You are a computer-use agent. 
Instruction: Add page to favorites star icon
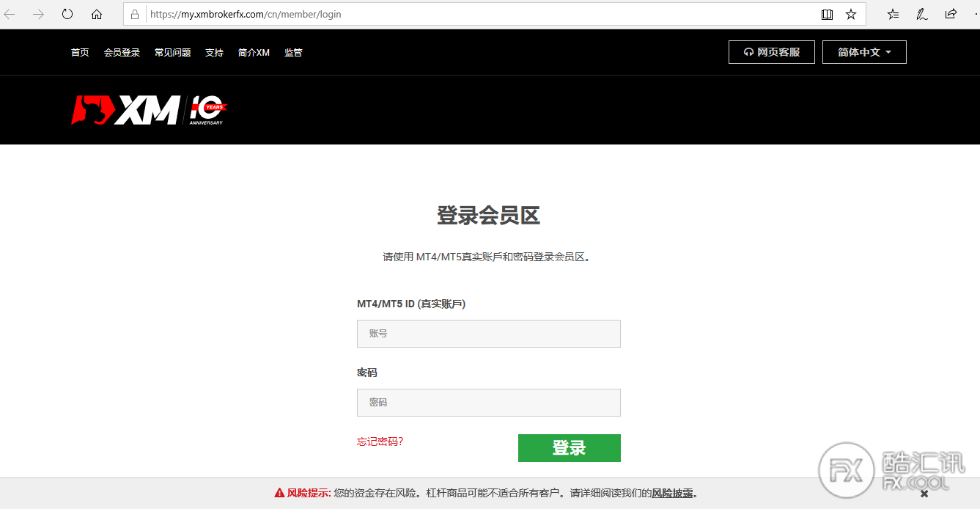click(x=850, y=14)
